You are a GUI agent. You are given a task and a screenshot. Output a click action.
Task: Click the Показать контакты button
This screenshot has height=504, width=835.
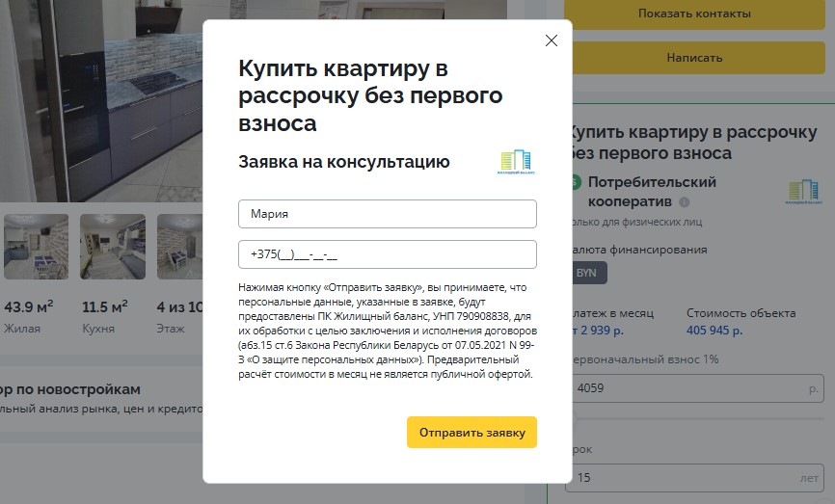[x=694, y=13]
